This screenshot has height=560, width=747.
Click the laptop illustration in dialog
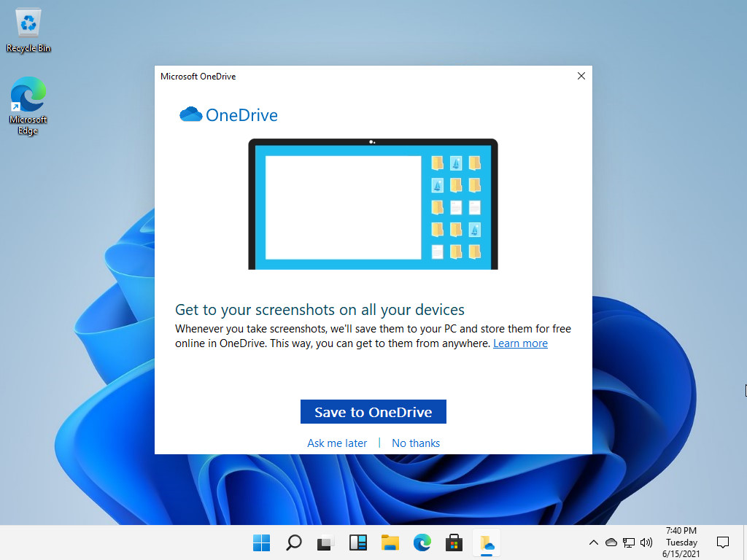(373, 204)
